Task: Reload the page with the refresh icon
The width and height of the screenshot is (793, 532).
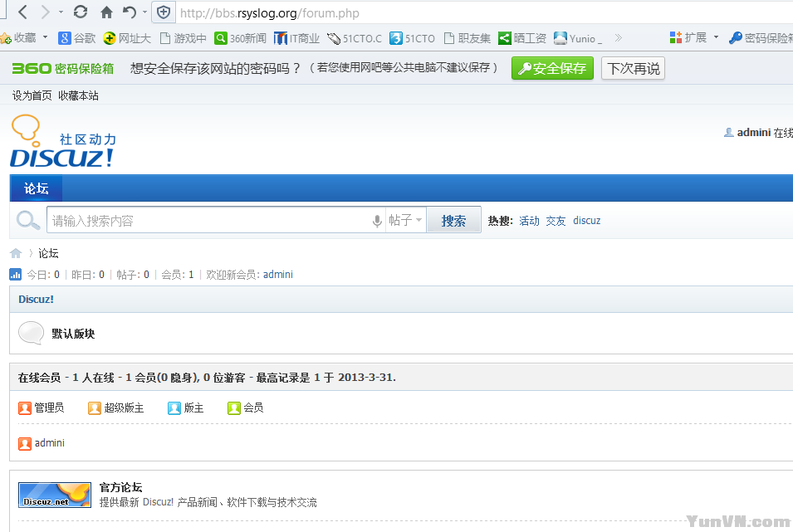Action: click(81, 12)
